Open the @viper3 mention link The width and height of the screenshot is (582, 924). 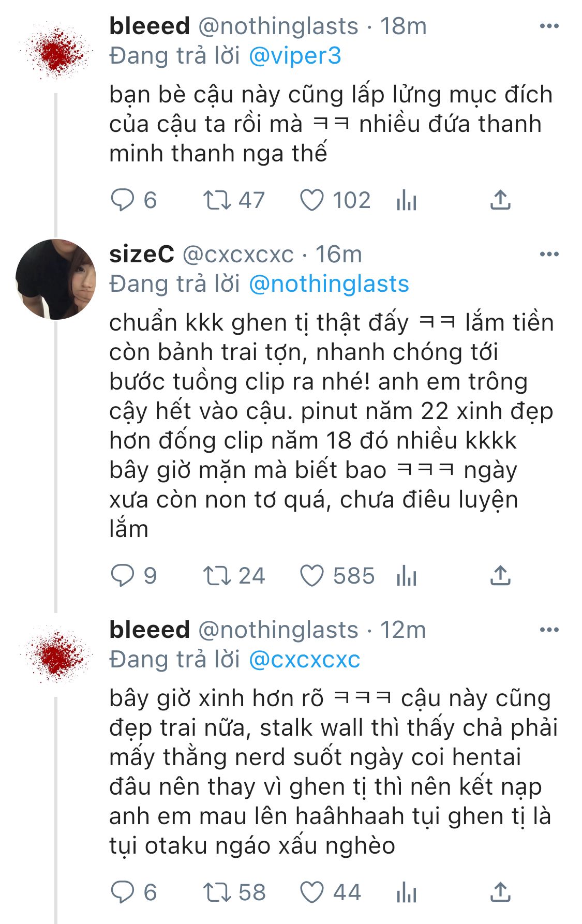pos(295,56)
